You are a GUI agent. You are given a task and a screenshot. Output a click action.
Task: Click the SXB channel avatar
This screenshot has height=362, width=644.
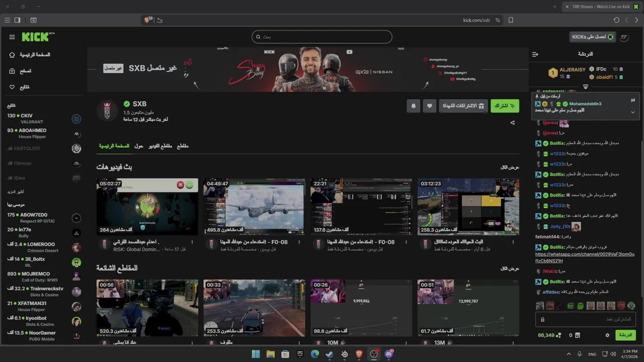click(x=107, y=111)
